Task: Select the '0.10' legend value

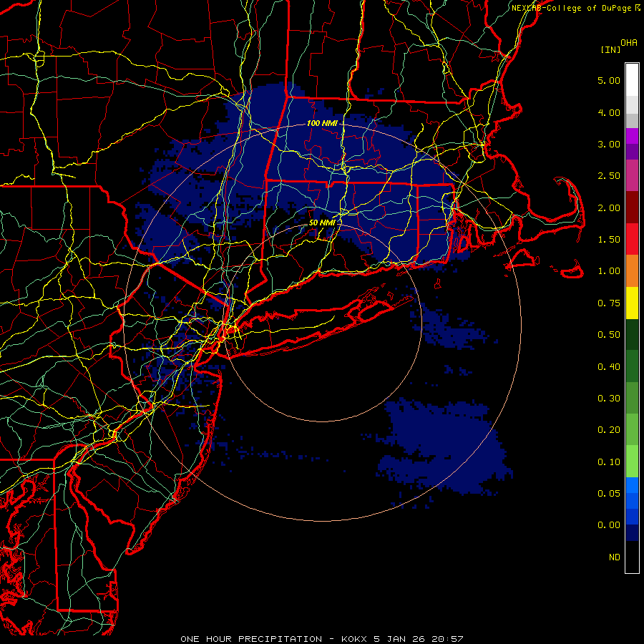Action: click(x=609, y=462)
